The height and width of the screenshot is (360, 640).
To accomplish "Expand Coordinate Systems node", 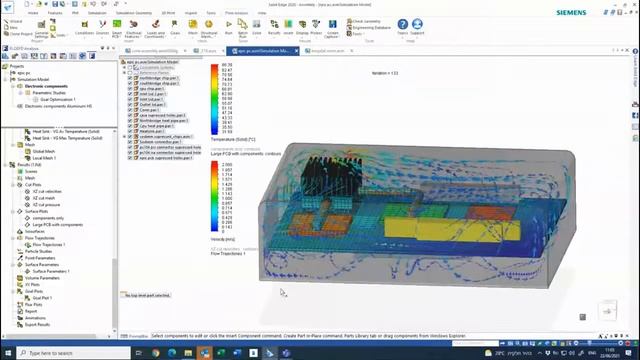I will click(x=124, y=67).
